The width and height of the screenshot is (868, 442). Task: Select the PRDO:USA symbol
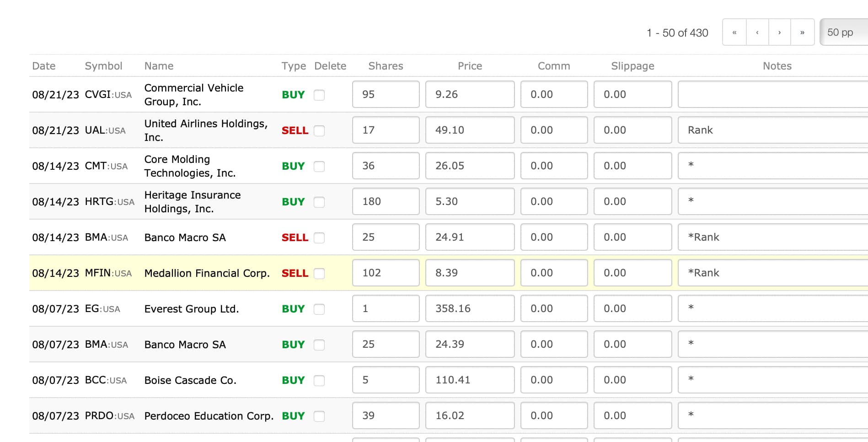pyautogui.click(x=110, y=416)
